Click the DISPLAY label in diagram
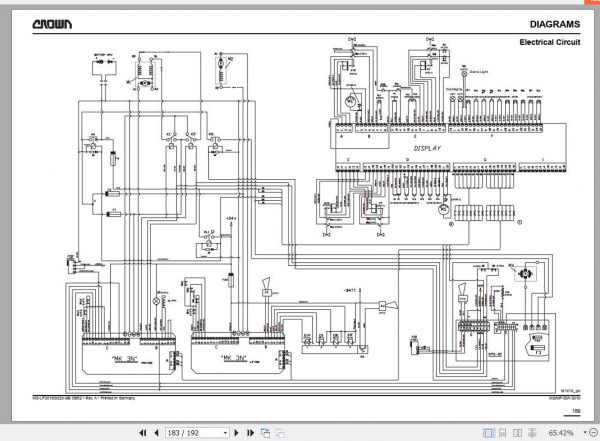The width and height of the screenshot is (600, 441). pos(427,148)
